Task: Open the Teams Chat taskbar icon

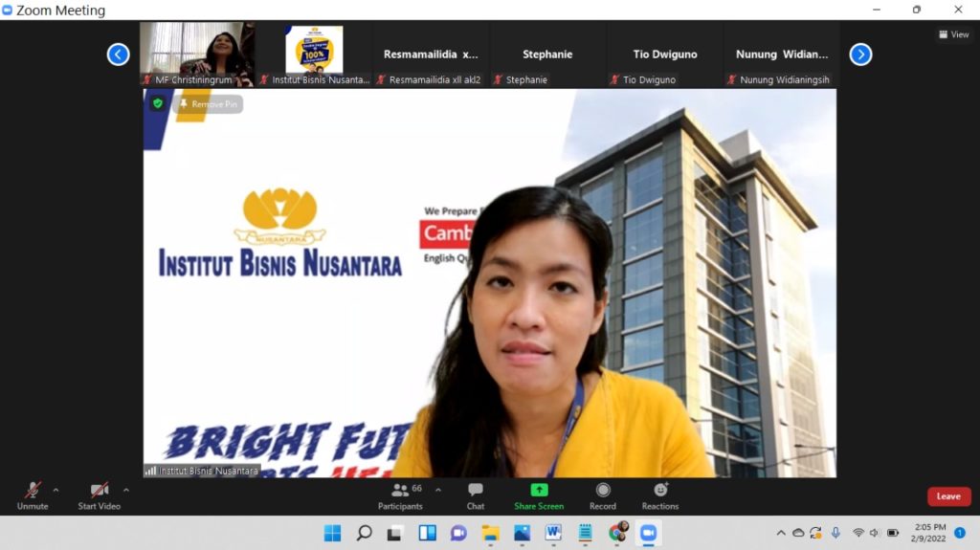Action: click(x=458, y=533)
